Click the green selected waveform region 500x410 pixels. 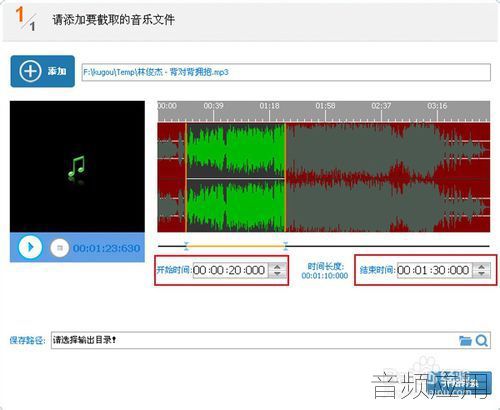point(236,177)
